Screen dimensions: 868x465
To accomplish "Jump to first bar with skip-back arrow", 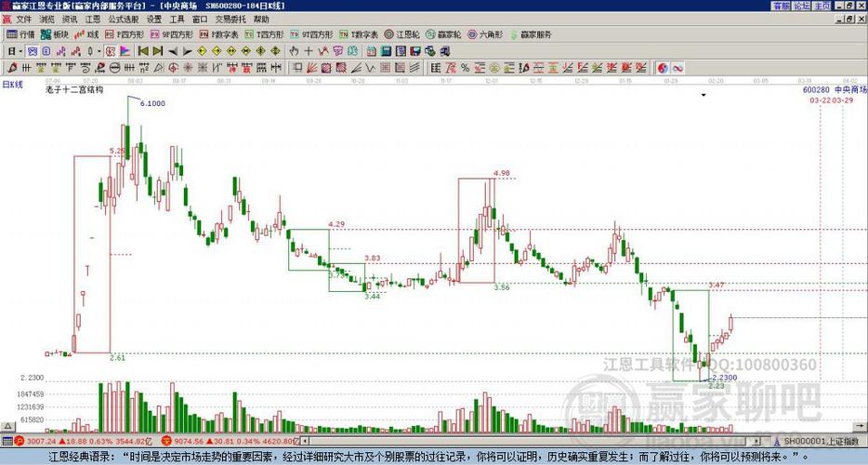I will (143, 51).
